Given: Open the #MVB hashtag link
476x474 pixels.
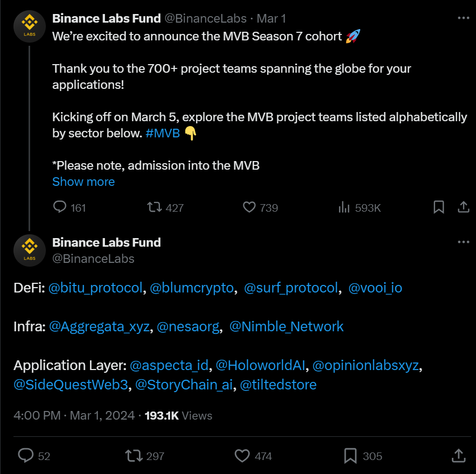Looking at the screenshot, I should (x=163, y=133).
